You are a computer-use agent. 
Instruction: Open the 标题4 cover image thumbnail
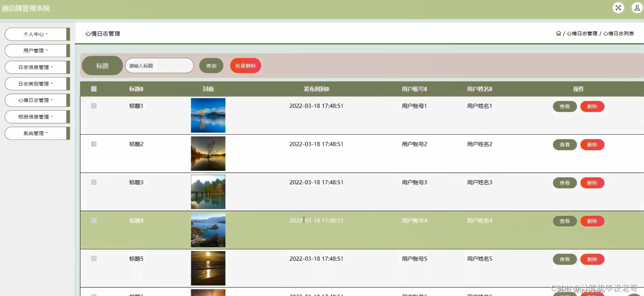point(208,230)
